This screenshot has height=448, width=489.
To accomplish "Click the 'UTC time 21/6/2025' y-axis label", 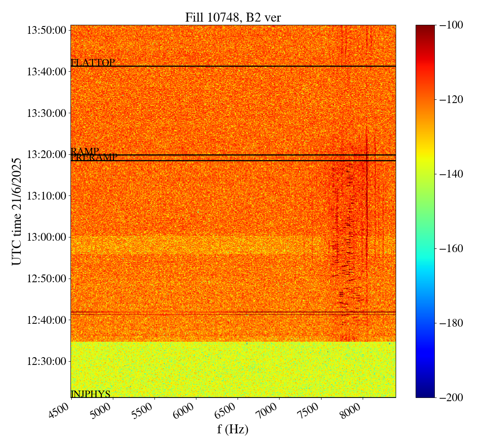I will coord(17,211).
